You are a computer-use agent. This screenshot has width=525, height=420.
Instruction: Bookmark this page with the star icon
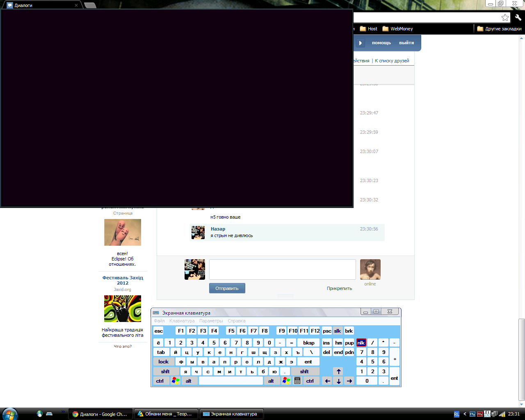pyautogui.click(x=505, y=18)
